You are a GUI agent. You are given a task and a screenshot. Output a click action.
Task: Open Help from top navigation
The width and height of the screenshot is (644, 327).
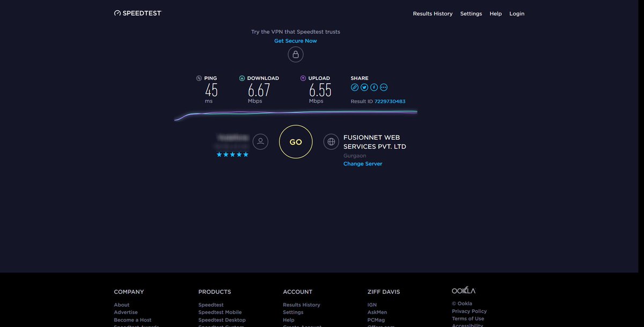point(495,13)
